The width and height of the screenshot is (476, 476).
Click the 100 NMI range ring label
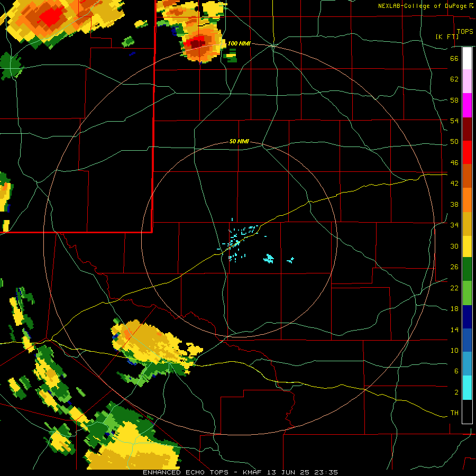pos(239,43)
